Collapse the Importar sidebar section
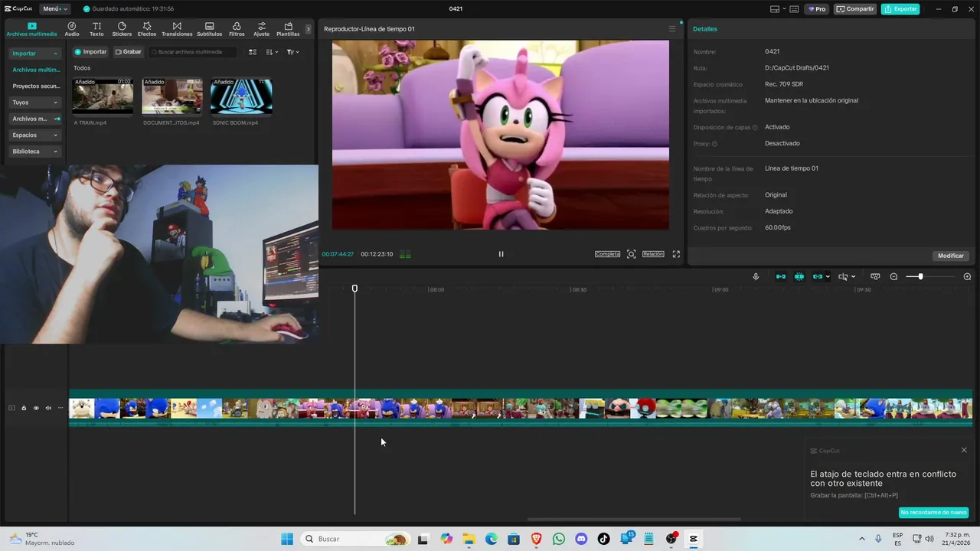Image resolution: width=980 pixels, height=551 pixels. 34,54
